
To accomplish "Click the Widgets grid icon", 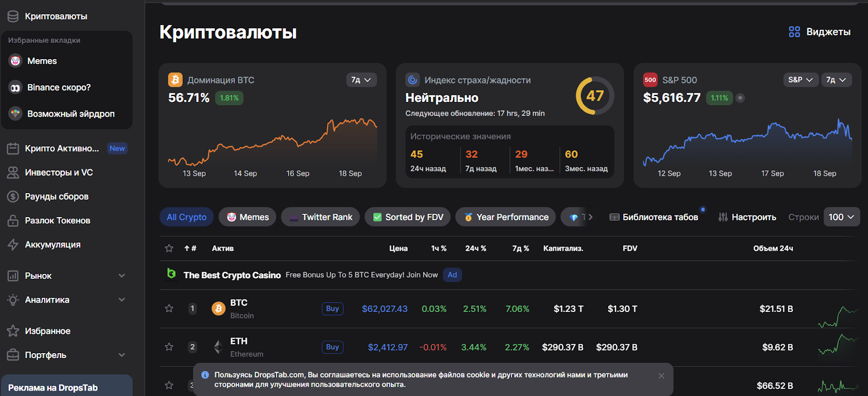I will pyautogui.click(x=794, y=32).
